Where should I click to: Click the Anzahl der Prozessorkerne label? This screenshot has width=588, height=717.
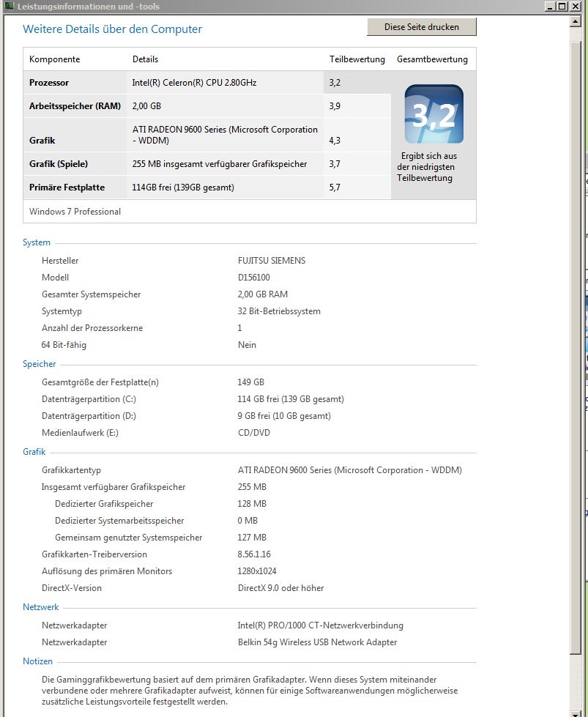[x=92, y=328]
